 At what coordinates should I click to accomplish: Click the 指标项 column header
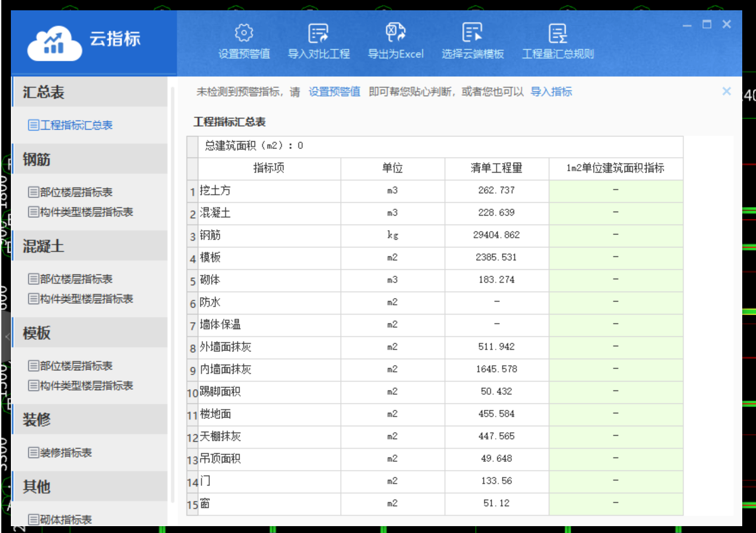click(269, 168)
